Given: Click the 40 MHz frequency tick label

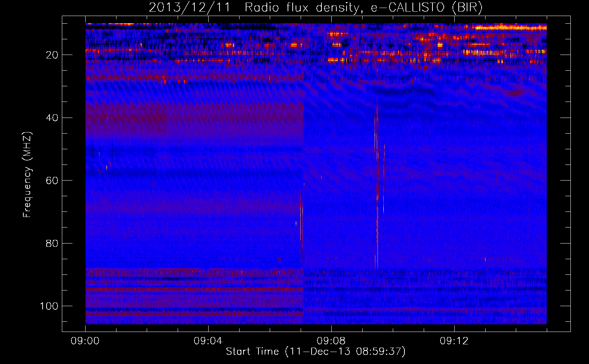Looking at the screenshot, I should 52,118.
